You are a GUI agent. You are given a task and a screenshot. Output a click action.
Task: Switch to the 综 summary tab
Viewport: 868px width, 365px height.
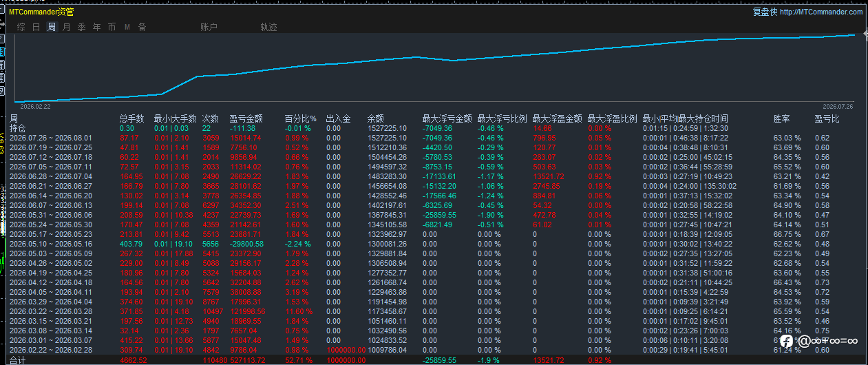point(21,28)
